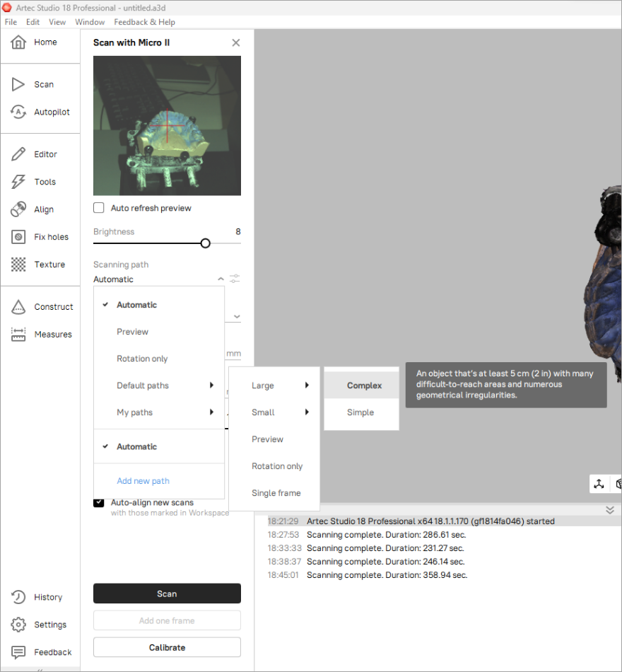622x672 pixels.
Task: Expand the Large paths submenu
Action: [274, 386]
